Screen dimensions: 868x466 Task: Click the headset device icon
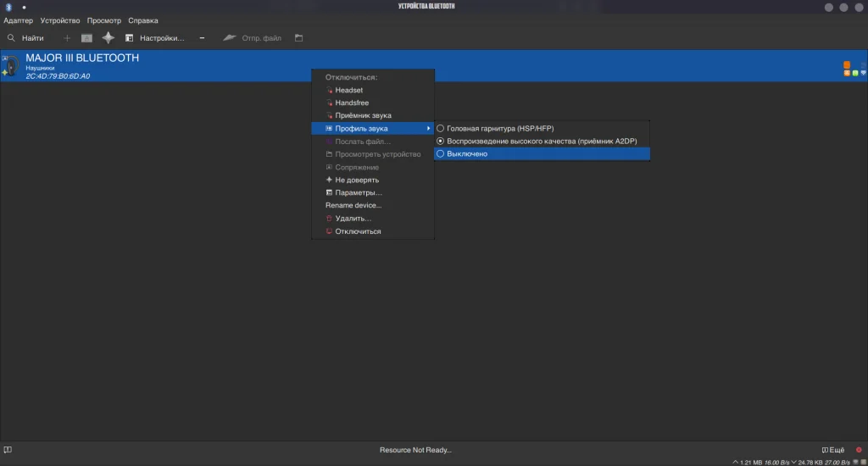(11, 66)
